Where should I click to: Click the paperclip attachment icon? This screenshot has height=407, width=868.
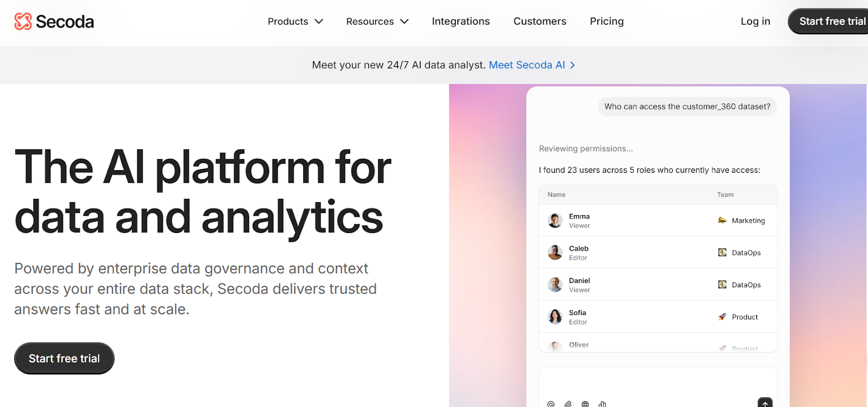pyautogui.click(x=568, y=403)
